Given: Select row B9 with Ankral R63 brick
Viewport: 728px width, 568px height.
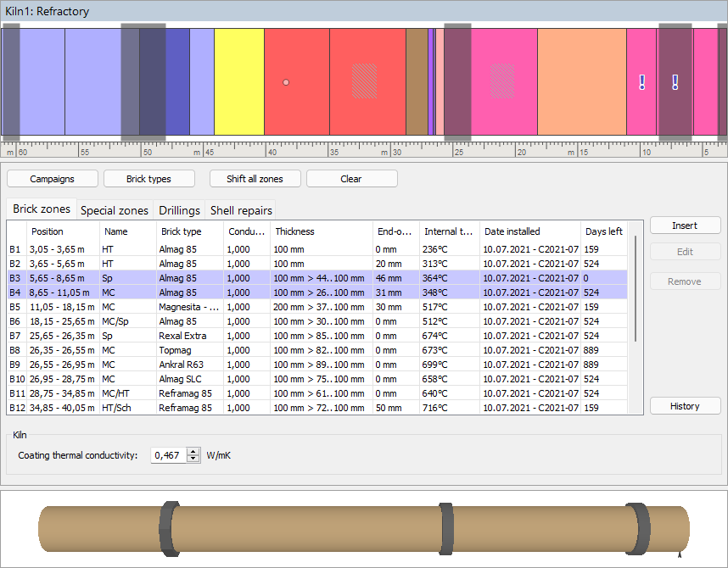Looking at the screenshot, I should 317,365.
